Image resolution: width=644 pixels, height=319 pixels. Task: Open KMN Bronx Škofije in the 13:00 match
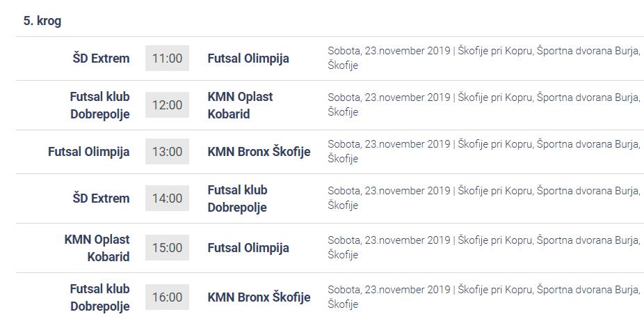[x=259, y=152]
